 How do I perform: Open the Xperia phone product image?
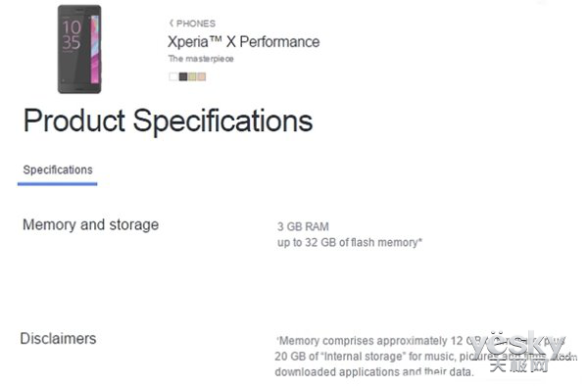click(x=79, y=49)
